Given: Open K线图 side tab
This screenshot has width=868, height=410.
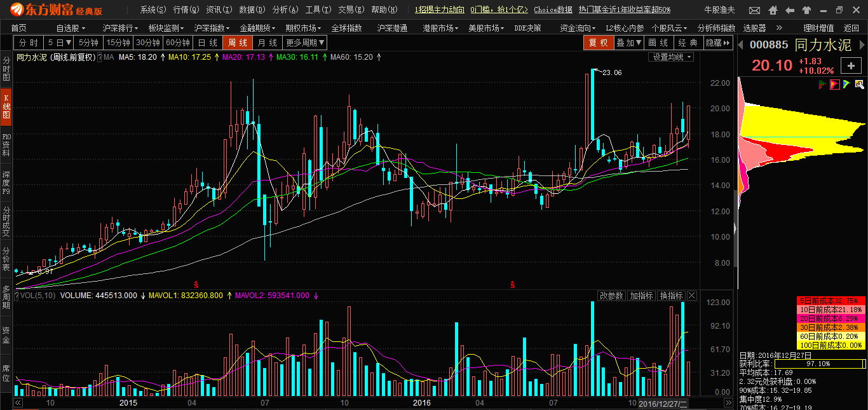Looking at the screenshot, I should 6,106.
